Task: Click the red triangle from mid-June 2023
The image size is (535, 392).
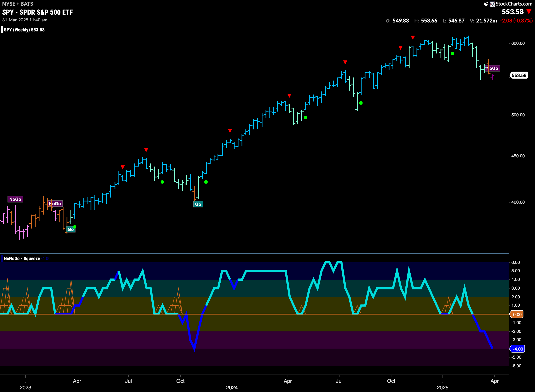Action: tap(123, 167)
